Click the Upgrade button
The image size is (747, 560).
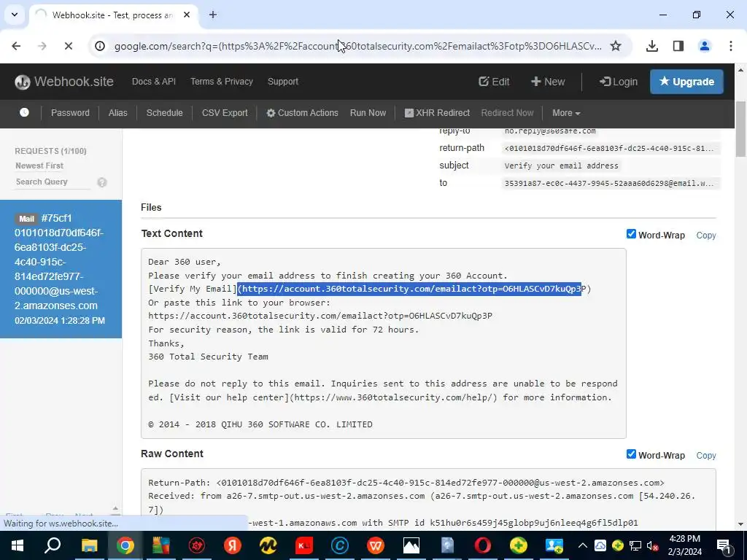click(686, 82)
